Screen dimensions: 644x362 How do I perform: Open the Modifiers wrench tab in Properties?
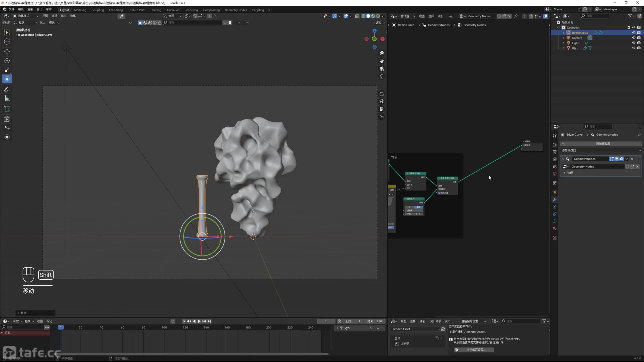pyautogui.click(x=554, y=200)
